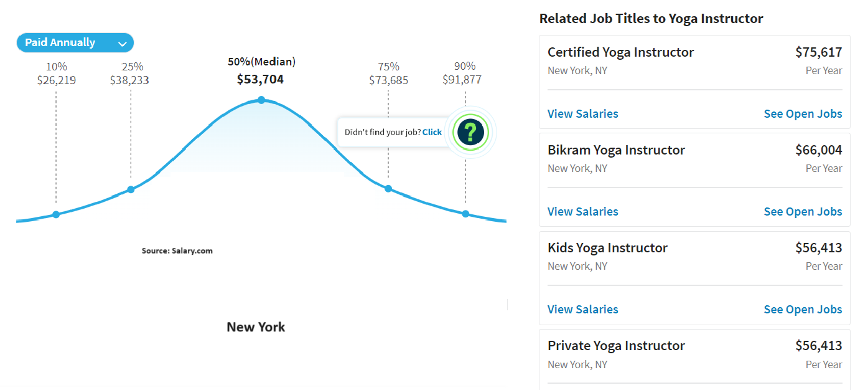The width and height of the screenshot is (868, 390).
Task: Click the median dot on the salary curve
Action: [x=261, y=98]
